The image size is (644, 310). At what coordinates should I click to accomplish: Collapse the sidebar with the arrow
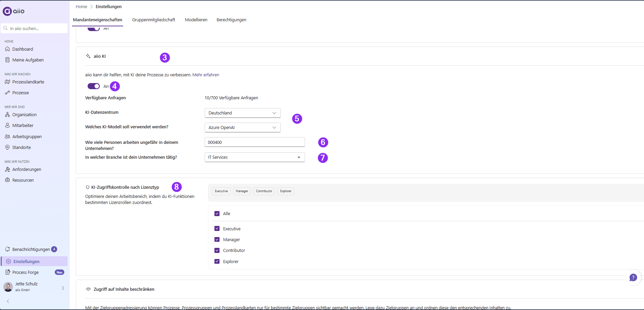point(8,301)
